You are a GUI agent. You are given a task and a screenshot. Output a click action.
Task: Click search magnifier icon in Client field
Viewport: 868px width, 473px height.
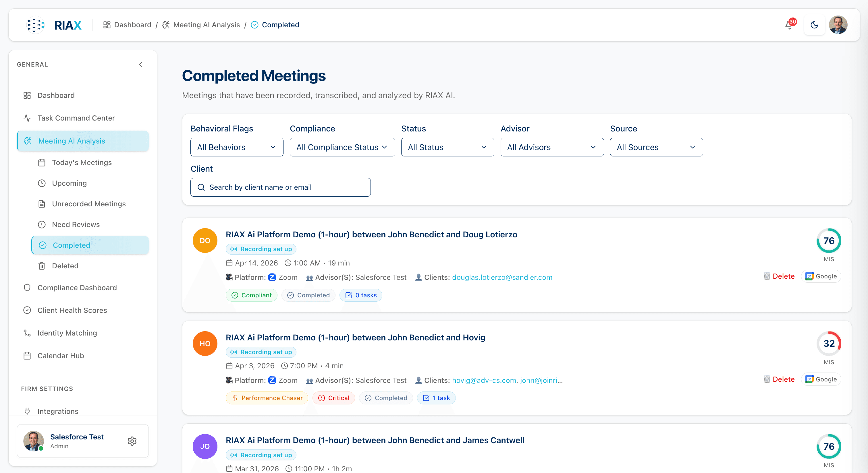[x=201, y=187]
